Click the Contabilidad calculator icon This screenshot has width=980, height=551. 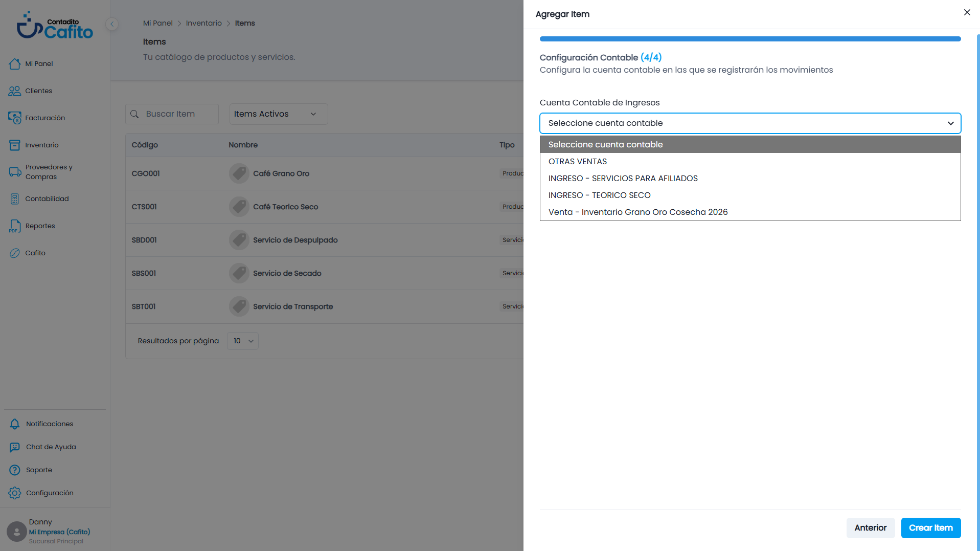[14, 199]
